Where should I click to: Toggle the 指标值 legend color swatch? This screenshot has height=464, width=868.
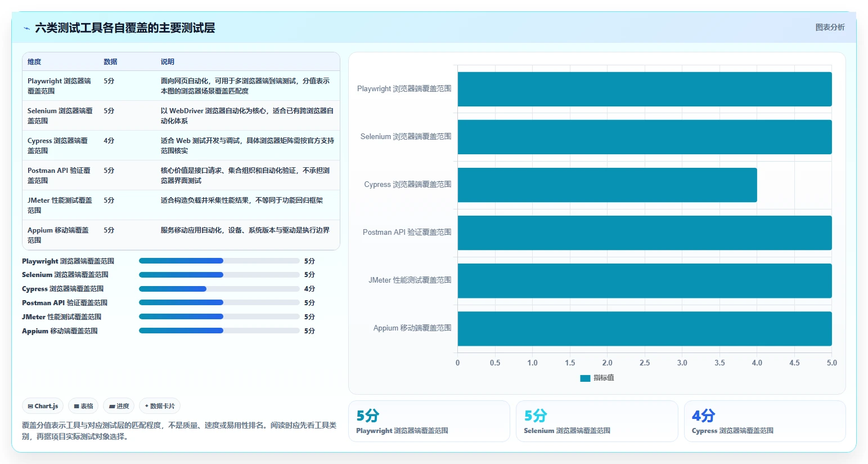pos(585,378)
